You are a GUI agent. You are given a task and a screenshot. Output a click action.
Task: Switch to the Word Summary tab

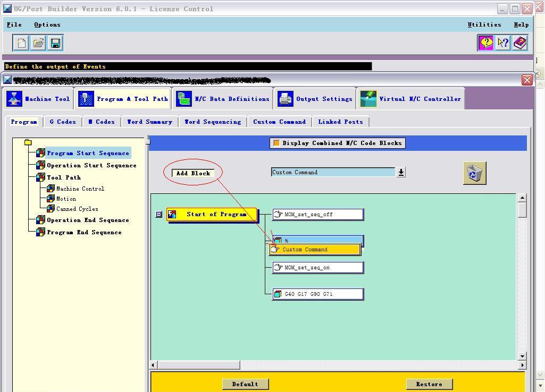[150, 122]
